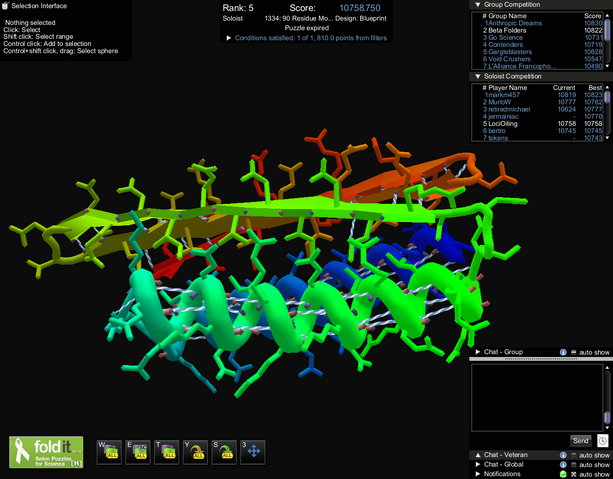
Task: Click the Group Competition scroll down arrow
Action: point(607,66)
